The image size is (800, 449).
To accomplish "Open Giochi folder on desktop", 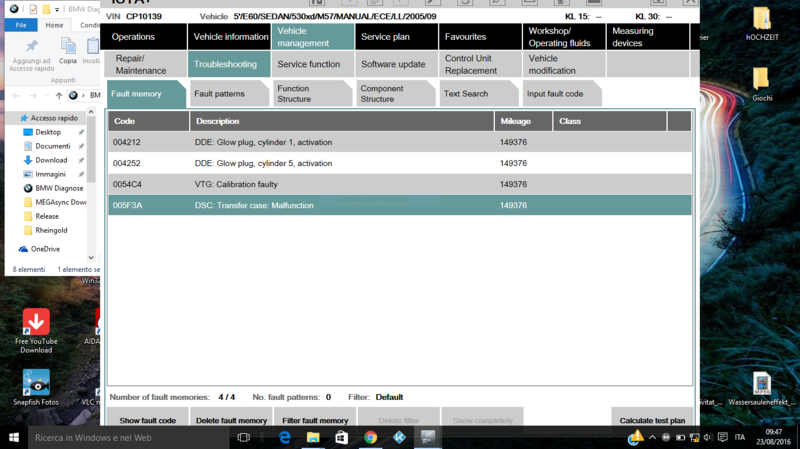I will coord(762,84).
